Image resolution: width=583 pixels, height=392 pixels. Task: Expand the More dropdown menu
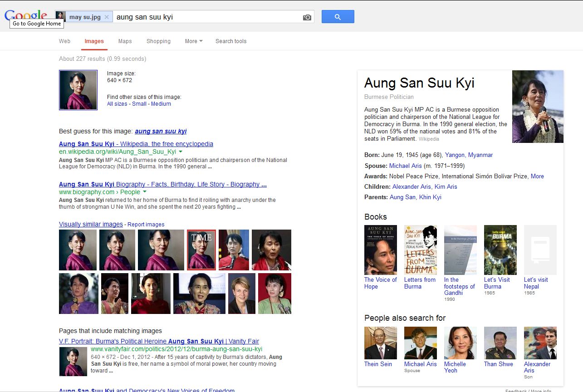(194, 41)
